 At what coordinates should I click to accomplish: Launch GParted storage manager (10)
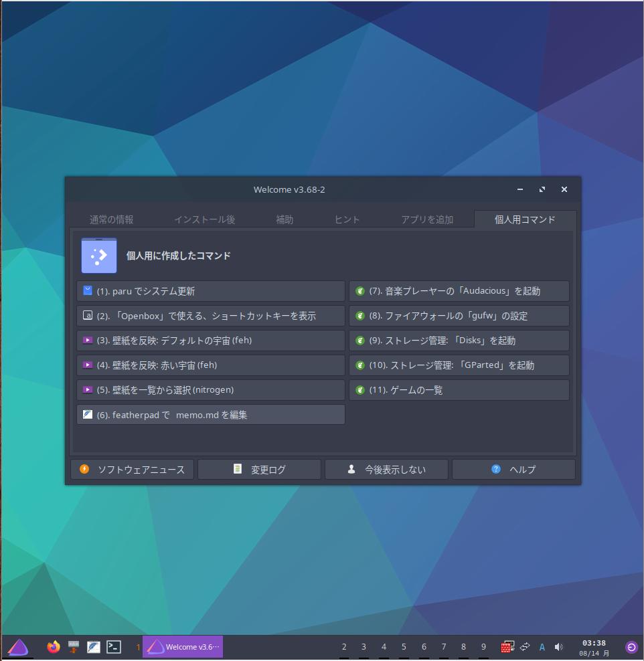pos(459,365)
